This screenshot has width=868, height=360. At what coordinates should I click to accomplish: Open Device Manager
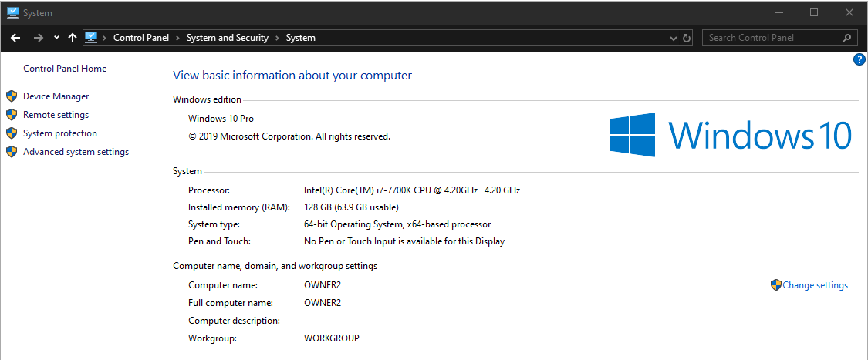[56, 96]
